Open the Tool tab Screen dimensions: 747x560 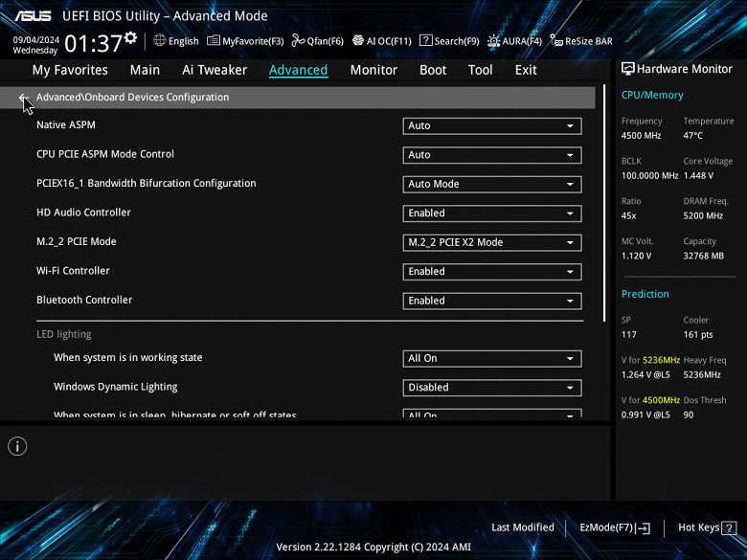point(480,70)
